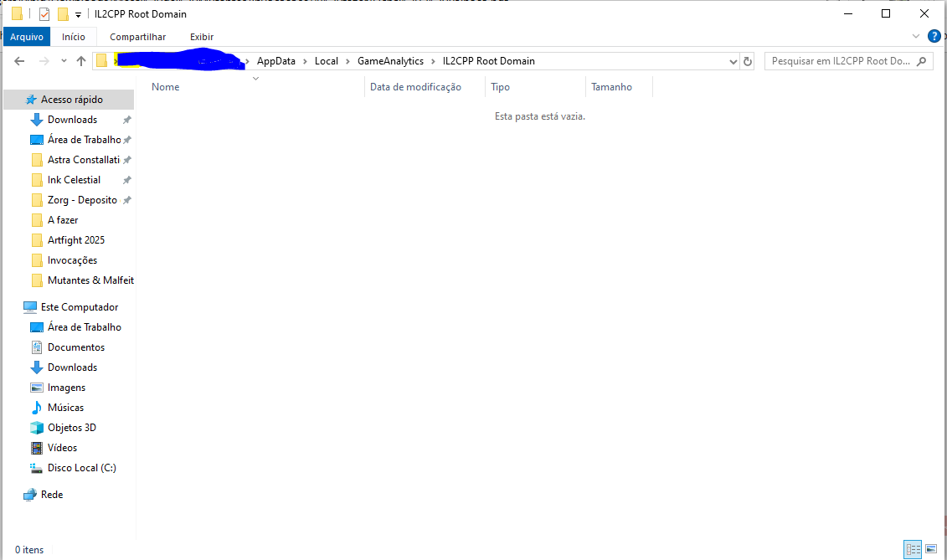
Task: Open Zorg - Deposito folder
Action: (x=82, y=200)
